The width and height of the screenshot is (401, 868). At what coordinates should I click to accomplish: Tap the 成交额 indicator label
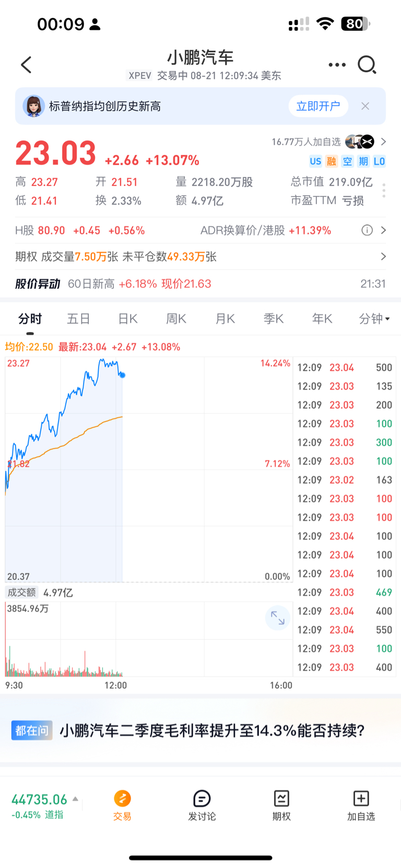pyautogui.click(x=21, y=592)
